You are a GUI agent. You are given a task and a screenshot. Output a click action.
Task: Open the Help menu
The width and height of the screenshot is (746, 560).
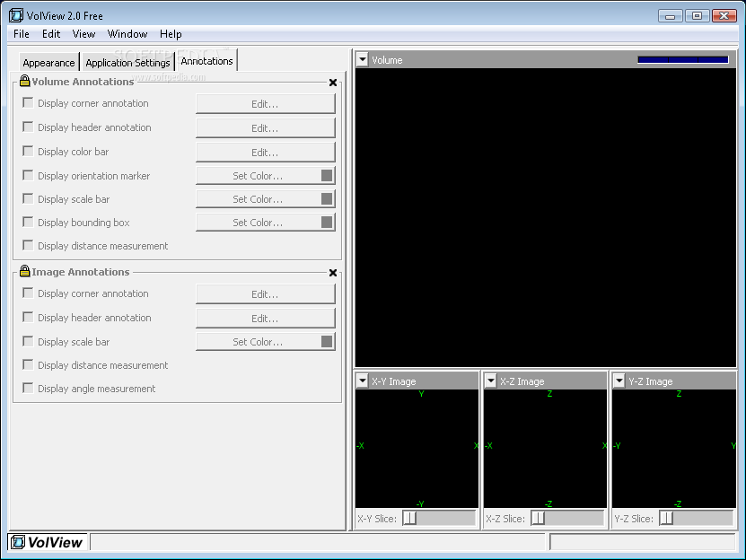pyautogui.click(x=171, y=34)
